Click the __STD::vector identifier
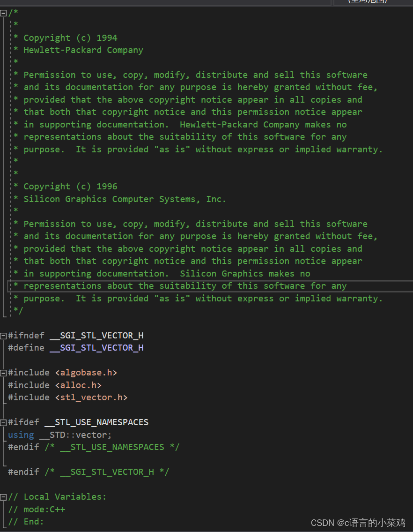 point(75,435)
